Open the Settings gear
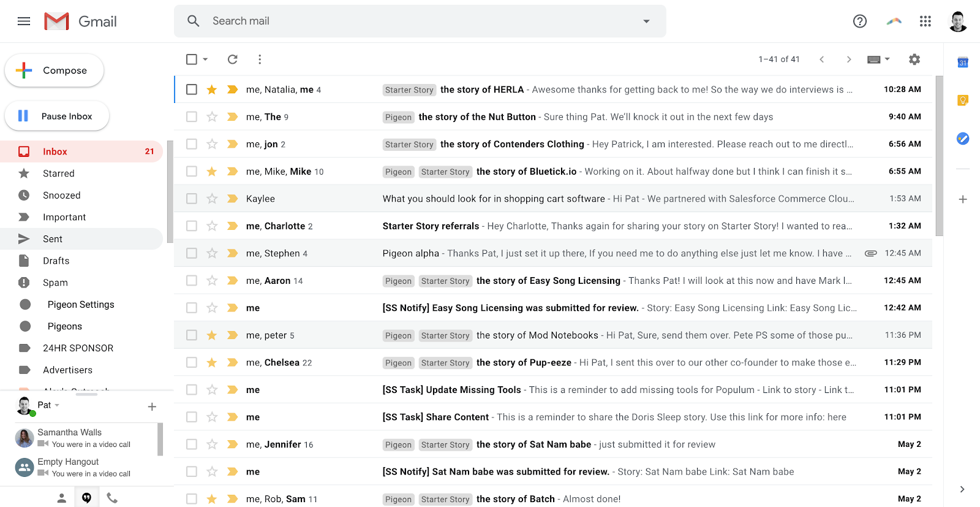 coord(914,59)
